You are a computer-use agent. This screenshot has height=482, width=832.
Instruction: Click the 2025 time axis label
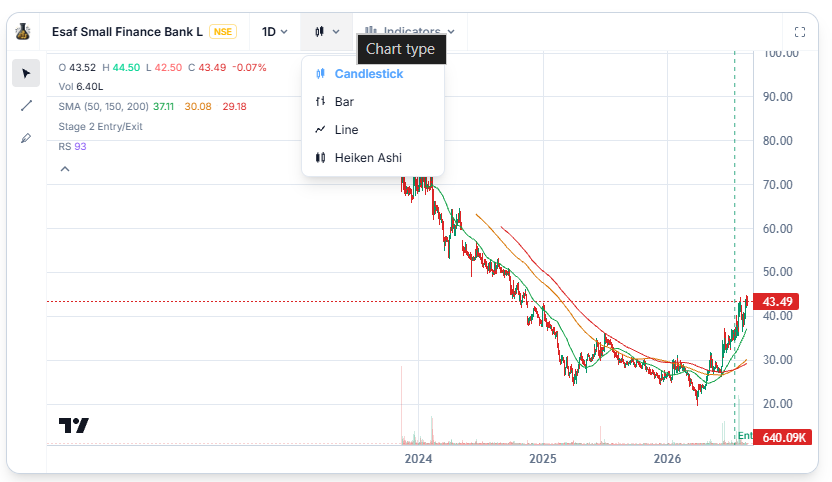pyautogui.click(x=543, y=459)
